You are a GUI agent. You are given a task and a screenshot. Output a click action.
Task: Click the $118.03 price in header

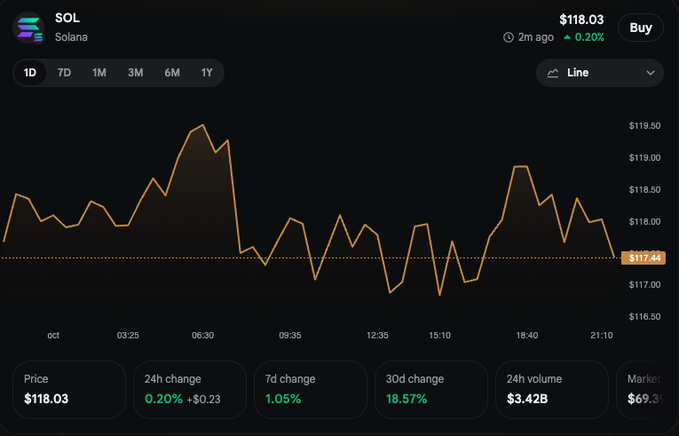coord(581,19)
